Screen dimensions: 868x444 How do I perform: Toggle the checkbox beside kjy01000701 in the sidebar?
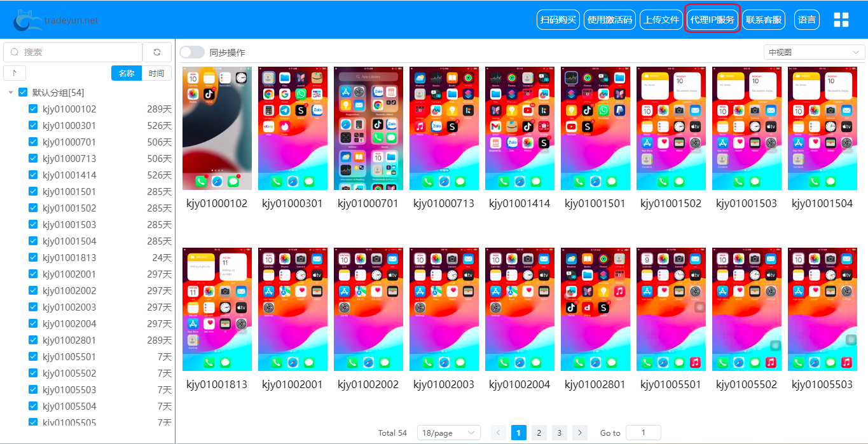click(33, 142)
